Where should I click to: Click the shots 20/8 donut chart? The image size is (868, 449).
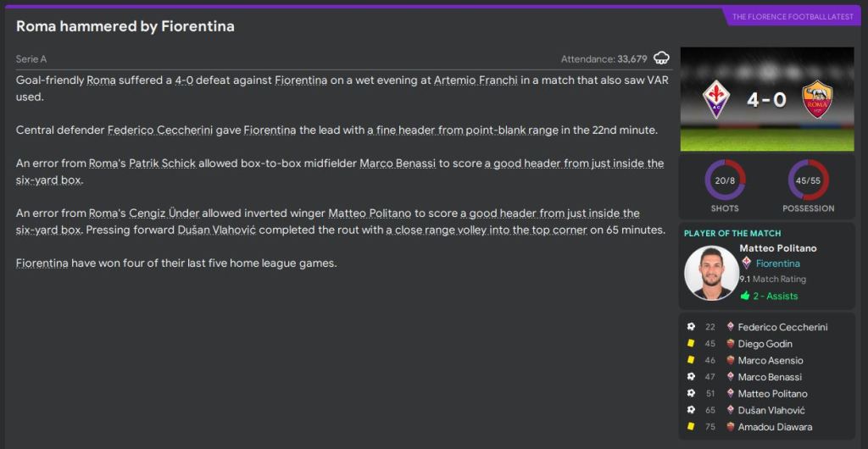pyautogui.click(x=725, y=180)
